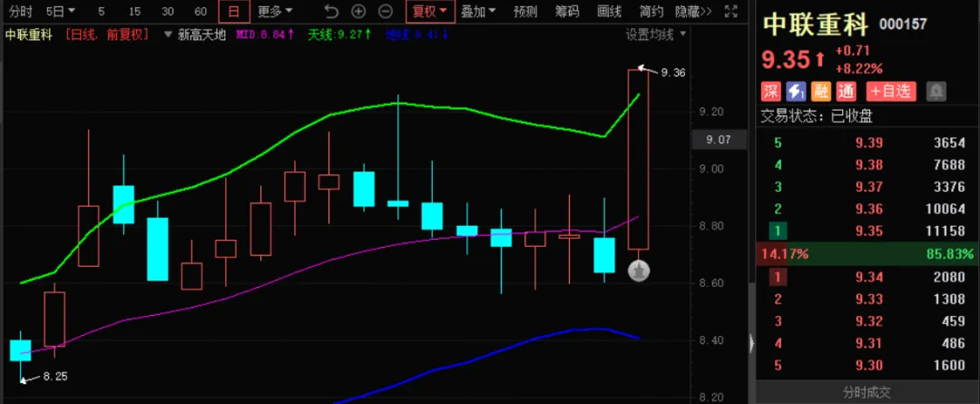This screenshot has height=404, width=980.
Task: Click 隐藏>> to hide the panel
Action: pos(693,11)
